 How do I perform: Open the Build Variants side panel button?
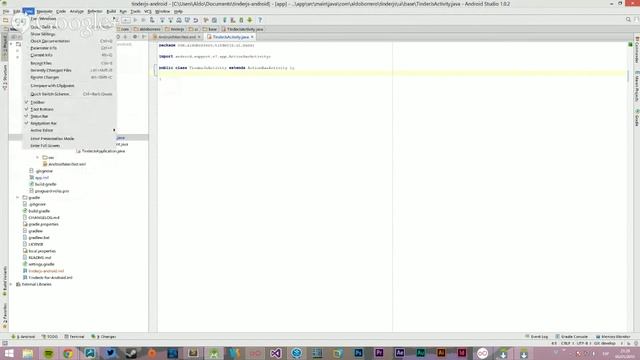pyautogui.click(x=5, y=281)
